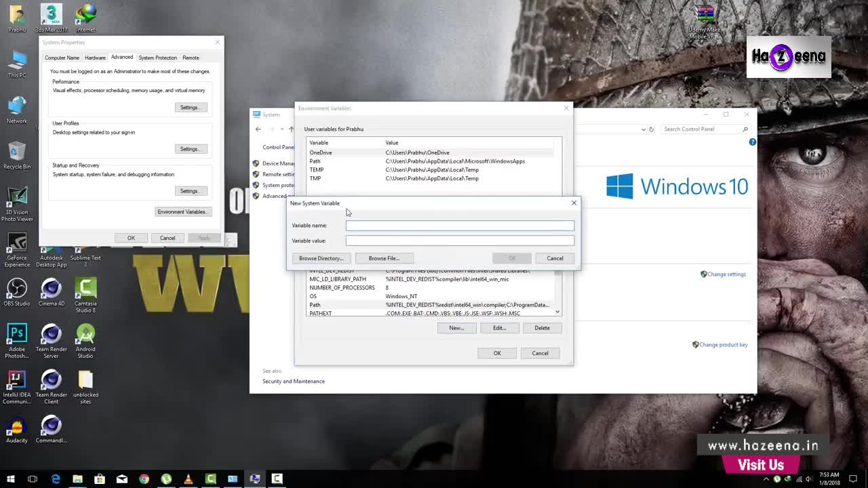The width and height of the screenshot is (868, 488).
Task: Click Delete under the system variables list
Action: (542, 328)
